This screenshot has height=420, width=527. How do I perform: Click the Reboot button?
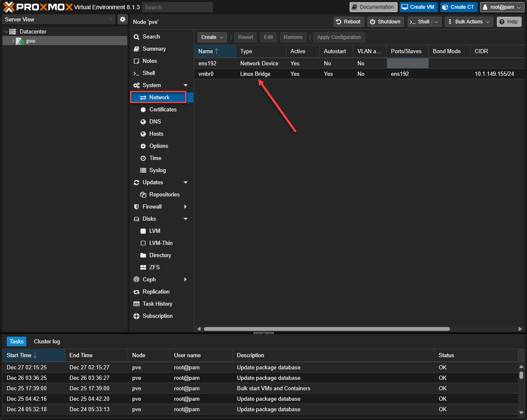pos(348,22)
